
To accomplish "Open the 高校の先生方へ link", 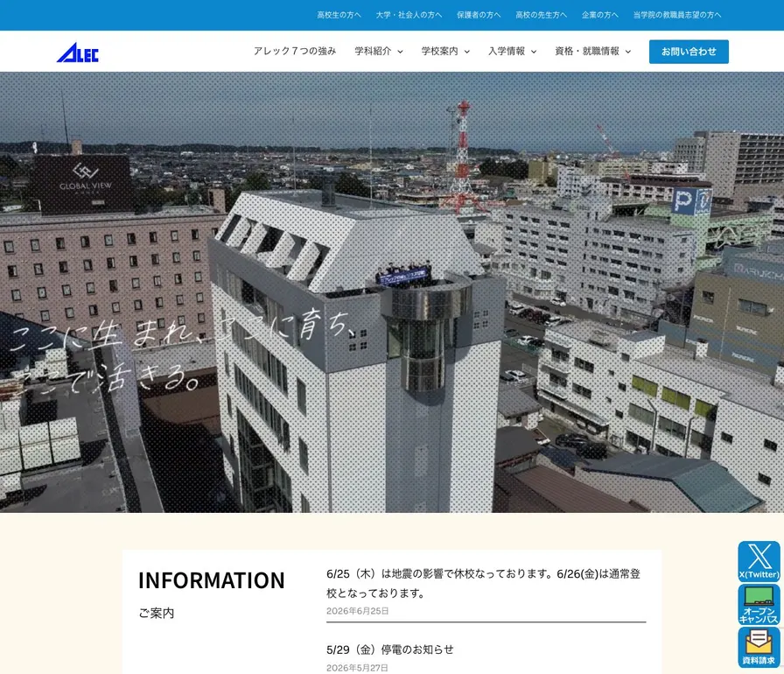I will point(541,15).
